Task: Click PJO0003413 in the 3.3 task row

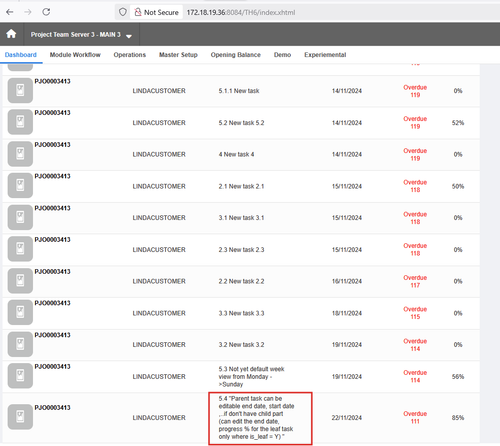Action: (x=52, y=303)
